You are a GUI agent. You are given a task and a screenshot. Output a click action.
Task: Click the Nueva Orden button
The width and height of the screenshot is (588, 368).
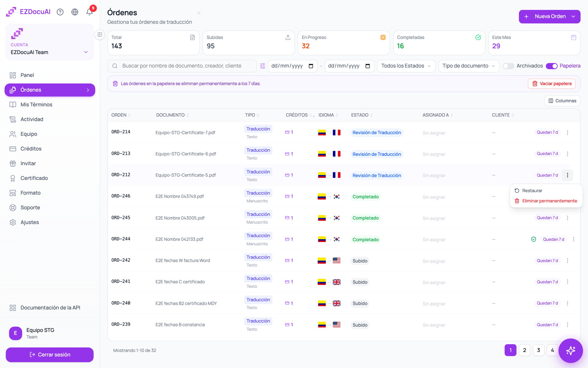(x=549, y=16)
